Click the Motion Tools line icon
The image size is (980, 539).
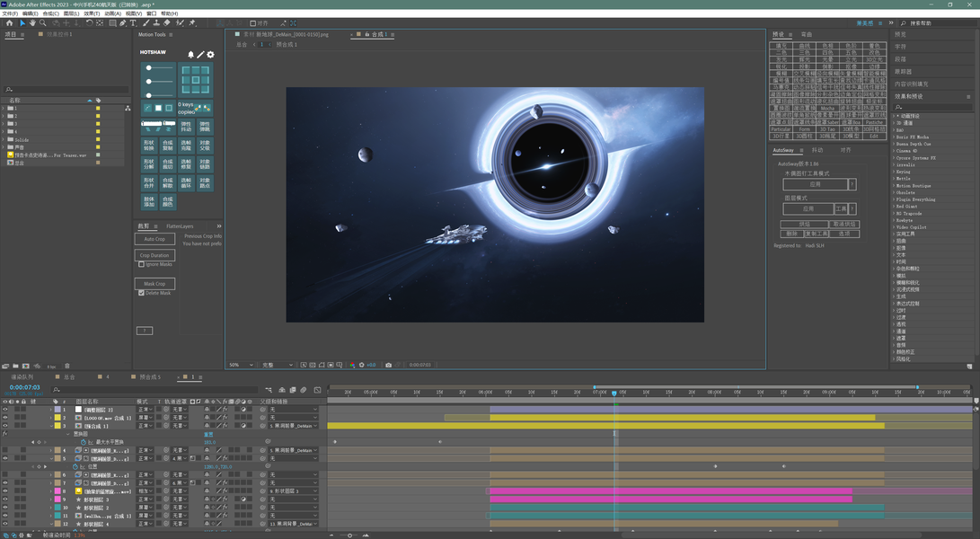(200, 55)
